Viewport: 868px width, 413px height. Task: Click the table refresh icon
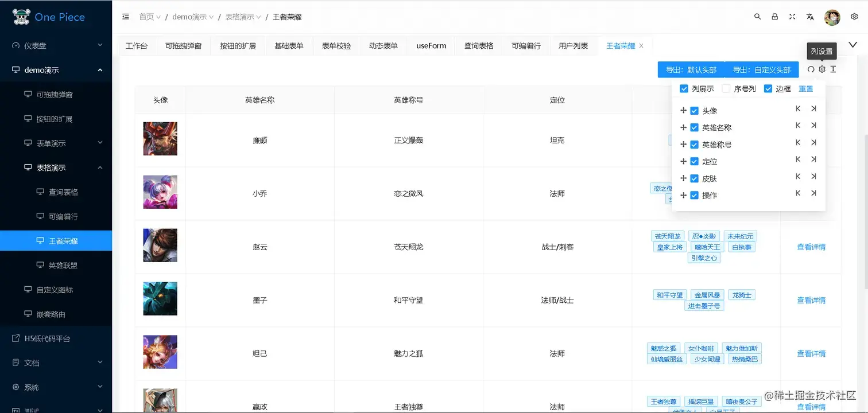(810, 69)
